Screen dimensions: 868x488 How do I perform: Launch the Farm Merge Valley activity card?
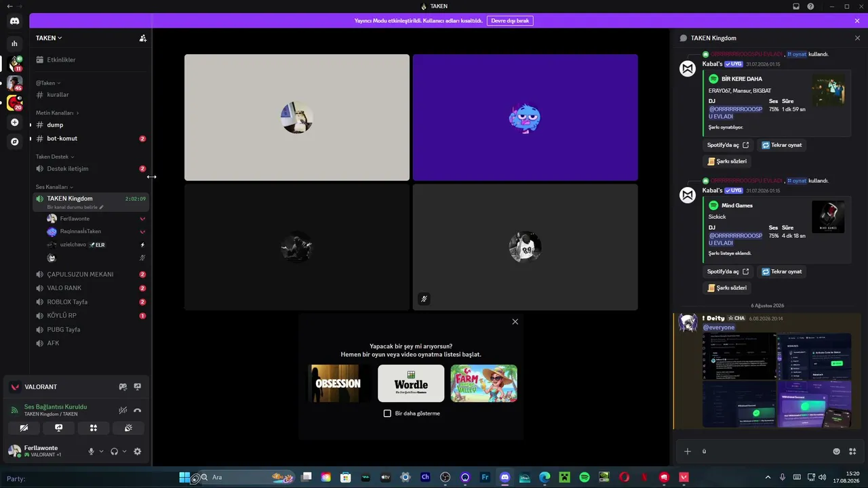click(x=484, y=384)
